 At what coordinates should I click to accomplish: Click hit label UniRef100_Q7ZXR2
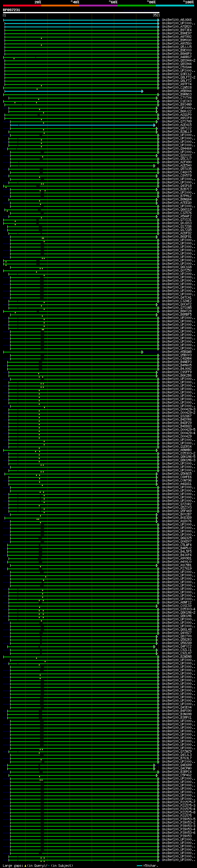click(177, 504)
